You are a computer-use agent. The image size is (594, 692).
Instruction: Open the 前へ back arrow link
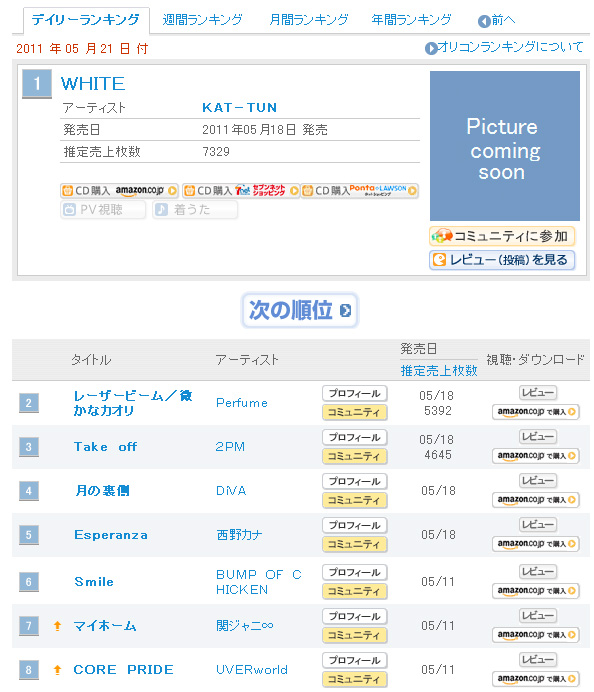pyautogui.click(x=496, y=20)
